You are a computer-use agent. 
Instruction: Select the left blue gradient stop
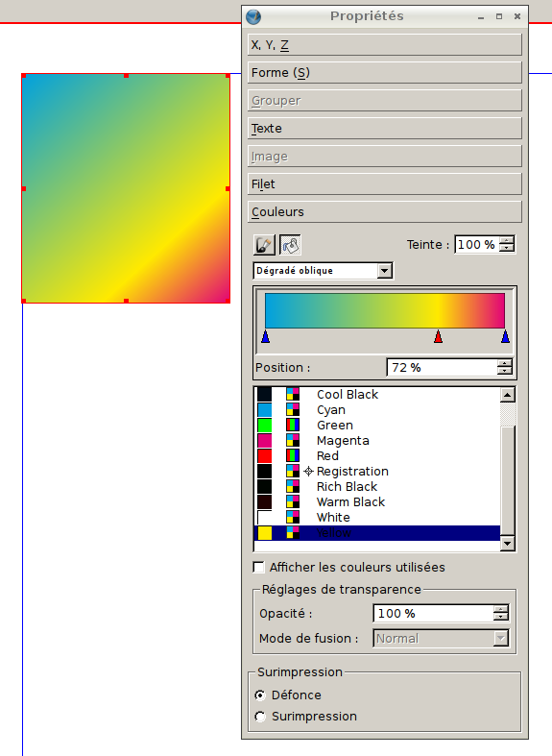coord(265,336)
